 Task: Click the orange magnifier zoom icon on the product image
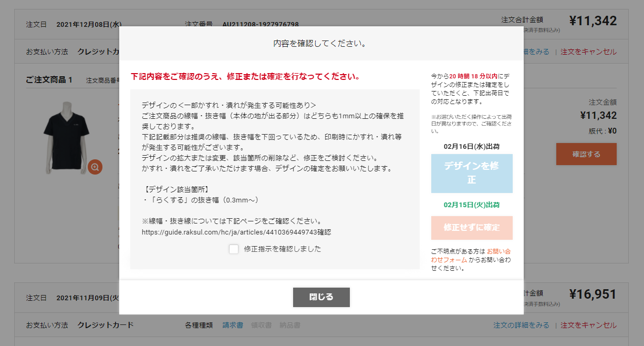[x=95, y=167]
